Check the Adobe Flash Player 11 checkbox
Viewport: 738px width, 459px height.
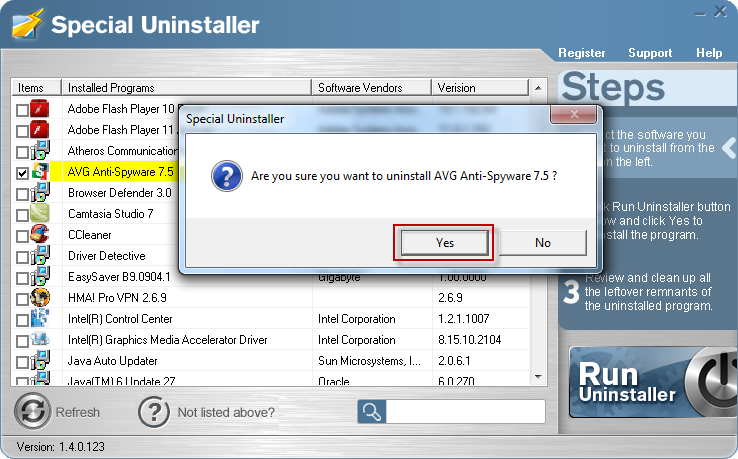pyautogui.click(x=22, y=131)
